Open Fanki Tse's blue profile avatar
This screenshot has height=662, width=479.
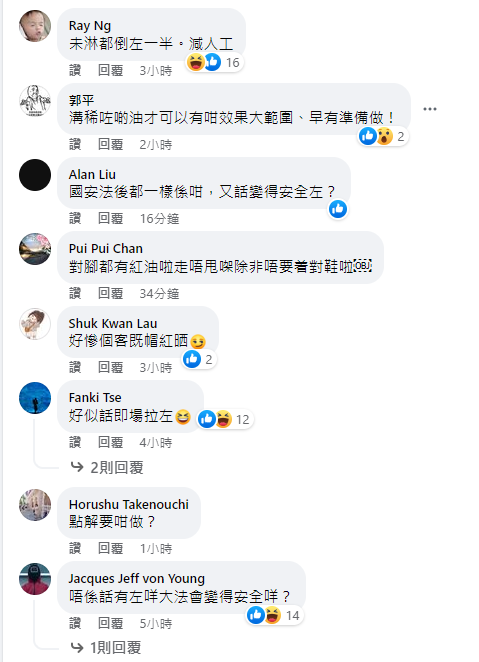(x=35, y=398)
